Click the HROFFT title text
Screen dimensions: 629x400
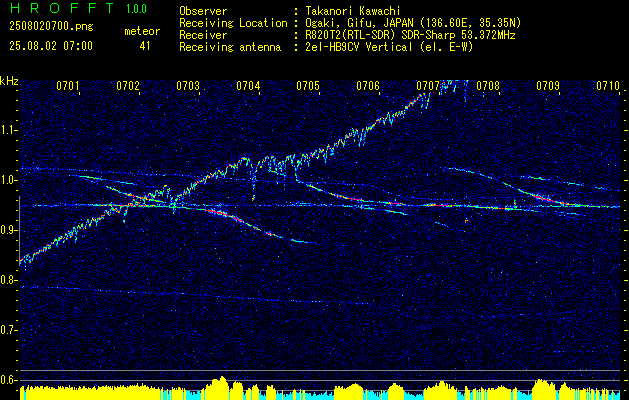62,8
